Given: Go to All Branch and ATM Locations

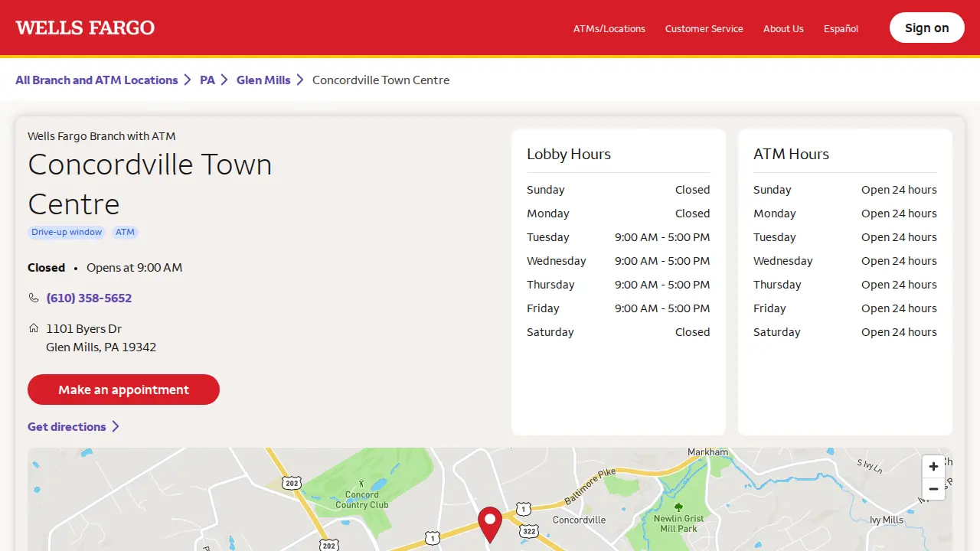Looking at the screenshot, I should [96, 80].
